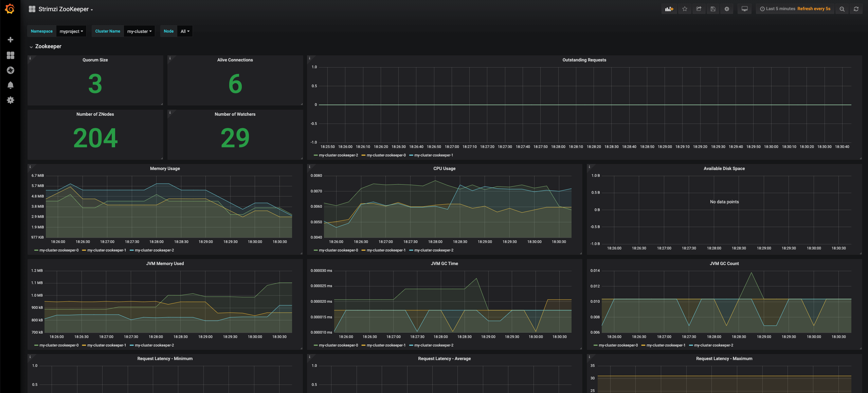The image size is (868, 393).
Task: Open Grafana home logo
Action: (x=10, y=9)
